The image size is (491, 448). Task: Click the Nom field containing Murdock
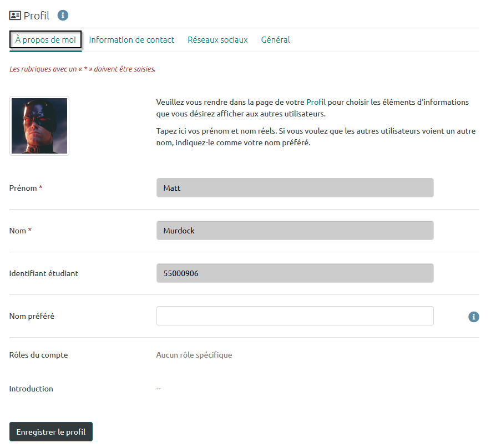coord(295,231)
